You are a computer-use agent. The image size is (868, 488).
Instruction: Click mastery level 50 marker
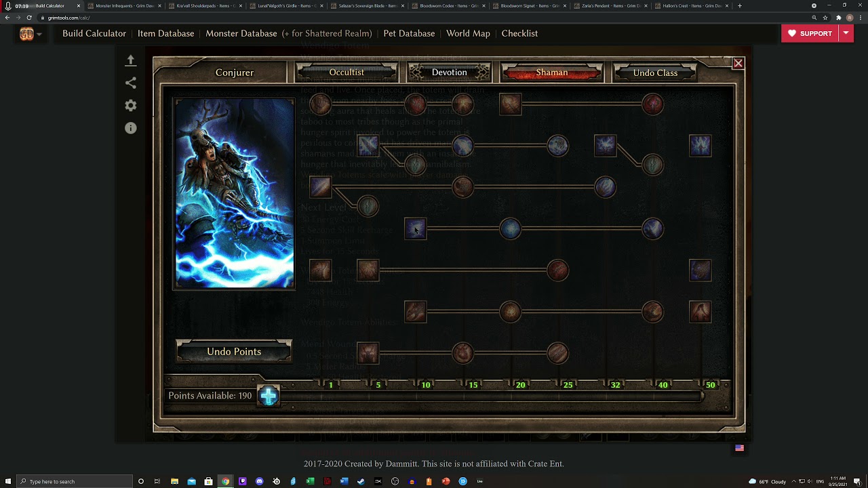pyautogui.click(x=710, y=385)
